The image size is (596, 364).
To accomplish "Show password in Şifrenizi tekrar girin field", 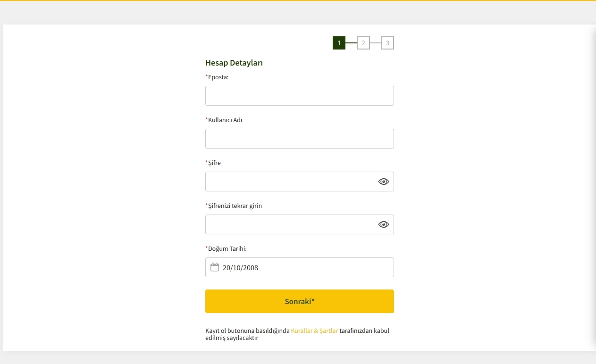I will [x=384, y=224].
